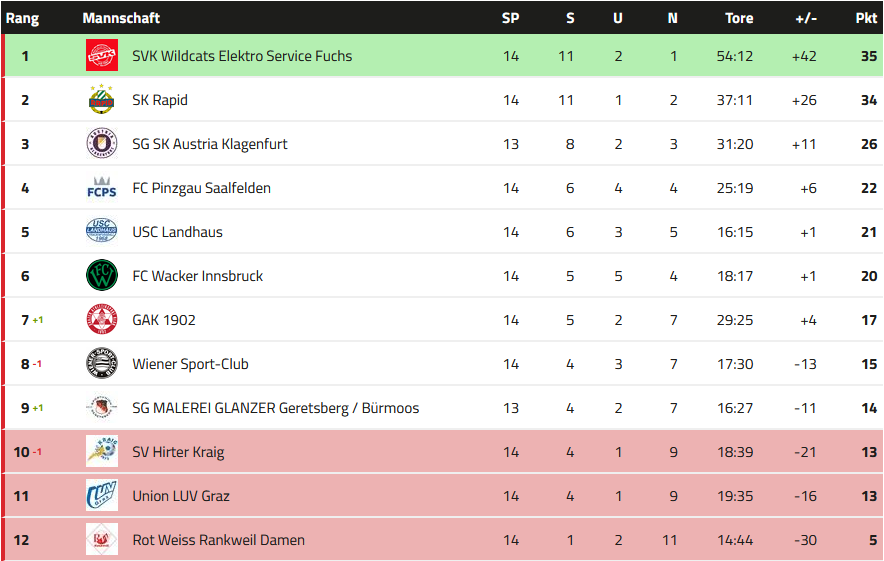Click the FCPS Pinzgau Saalfelden logo
The width and height of the screenshot is (884, 561).
(102, 188)
